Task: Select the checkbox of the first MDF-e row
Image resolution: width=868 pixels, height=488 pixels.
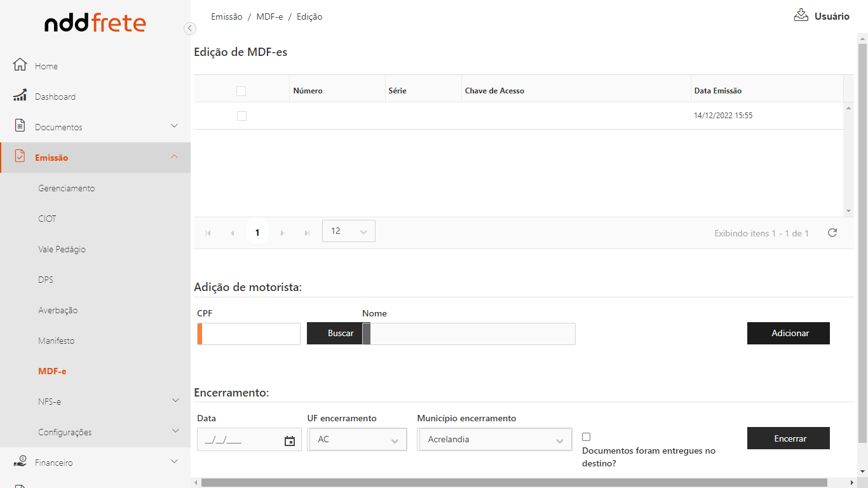Action: tap(241, 116)
